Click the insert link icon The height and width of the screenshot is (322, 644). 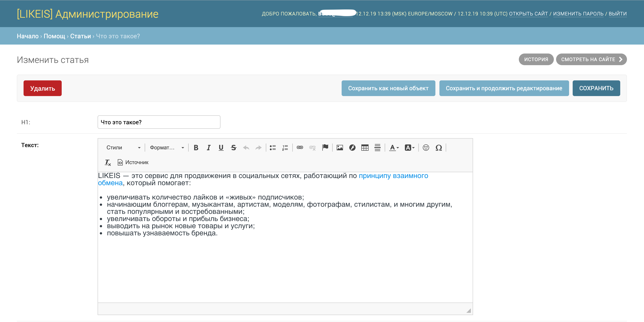click(x=300, y=148)
